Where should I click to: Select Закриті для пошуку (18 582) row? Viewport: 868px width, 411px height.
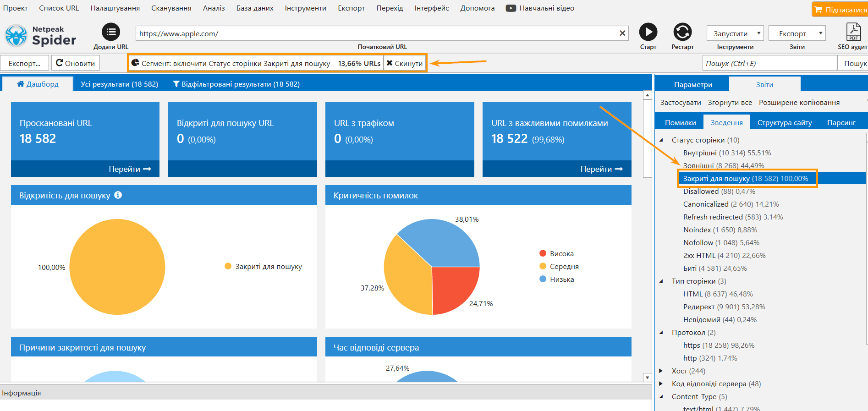pyautogui.click(x=746, y=179)
